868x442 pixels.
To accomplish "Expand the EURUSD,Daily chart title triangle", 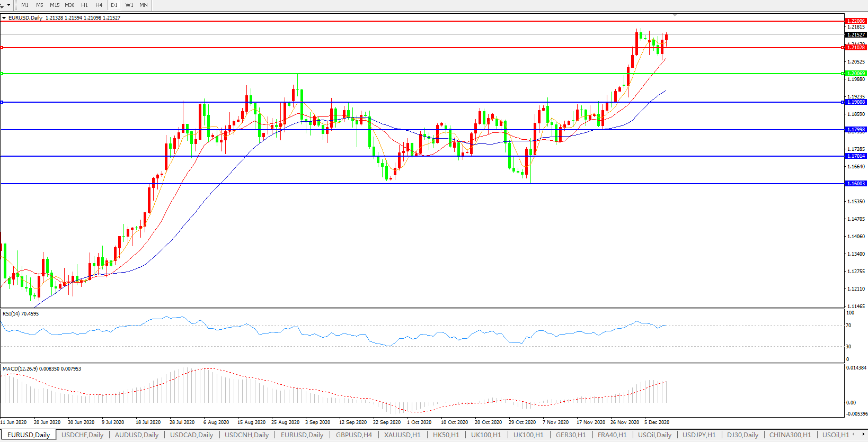I will (4, 18).
